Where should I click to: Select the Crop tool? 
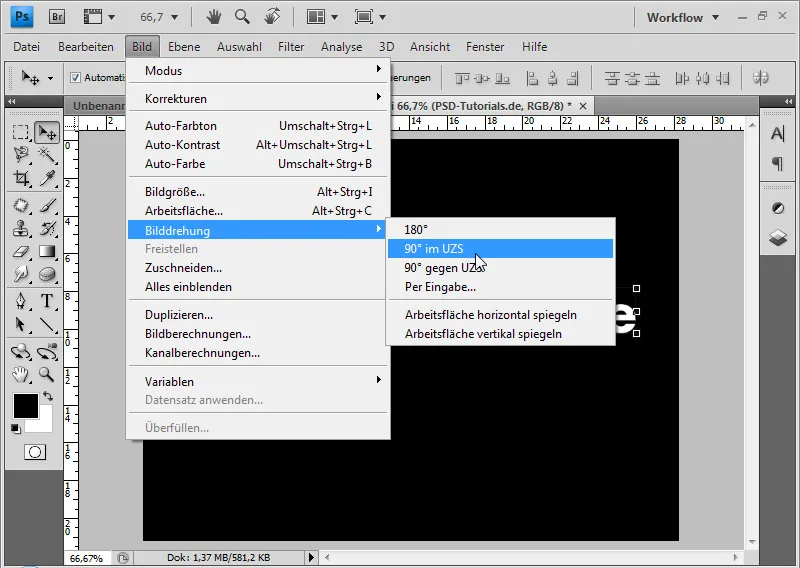[x=21, y=178]
